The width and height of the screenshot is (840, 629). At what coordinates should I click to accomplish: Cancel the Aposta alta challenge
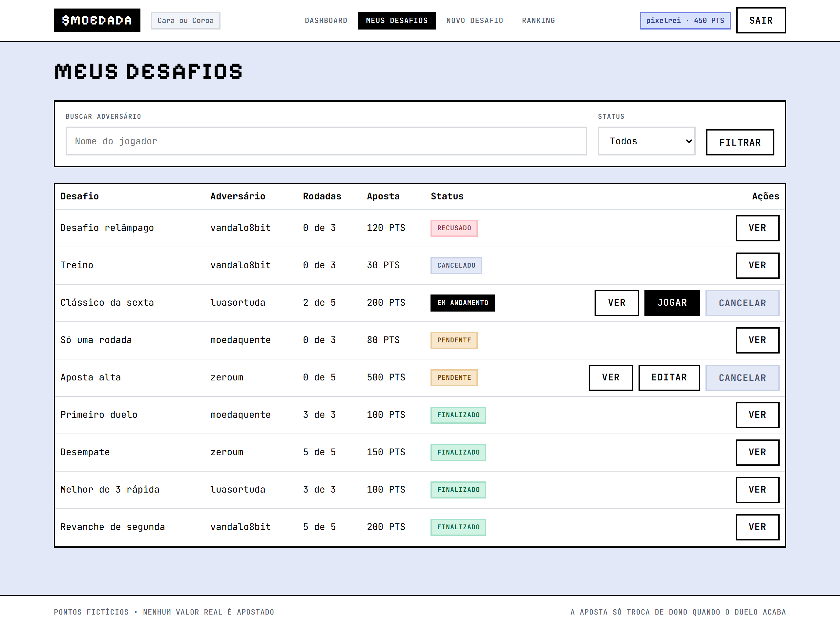coord(743,378)
